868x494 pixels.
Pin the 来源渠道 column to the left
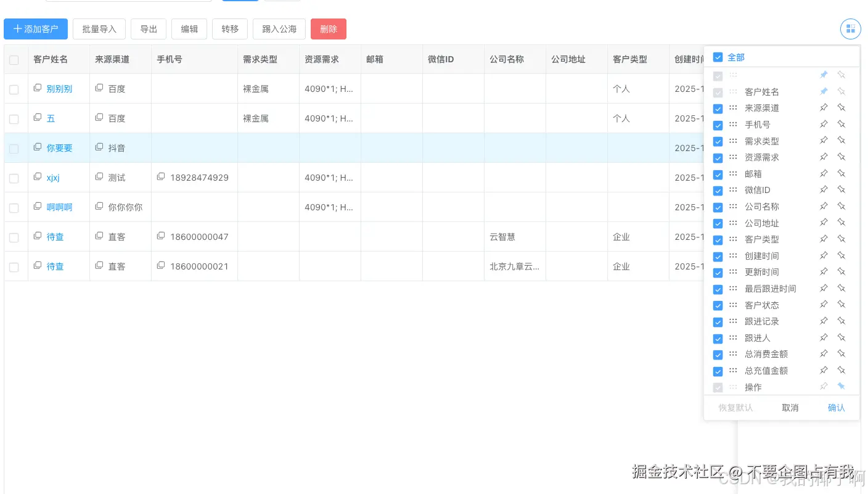pyautogui.click(x=824, y=107)
